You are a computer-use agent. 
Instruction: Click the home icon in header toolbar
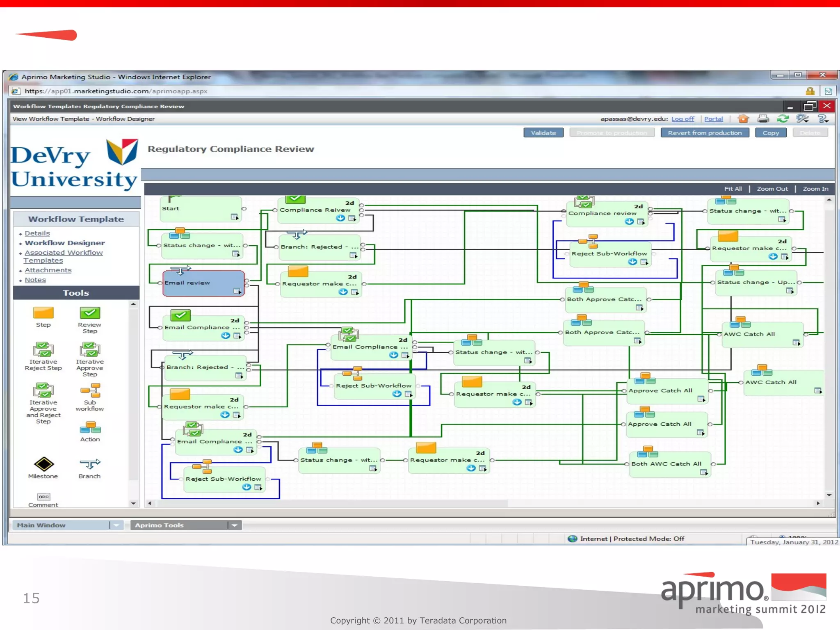[743, 119]
